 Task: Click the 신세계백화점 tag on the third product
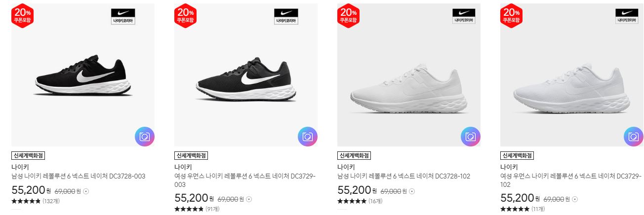(354, 155)
